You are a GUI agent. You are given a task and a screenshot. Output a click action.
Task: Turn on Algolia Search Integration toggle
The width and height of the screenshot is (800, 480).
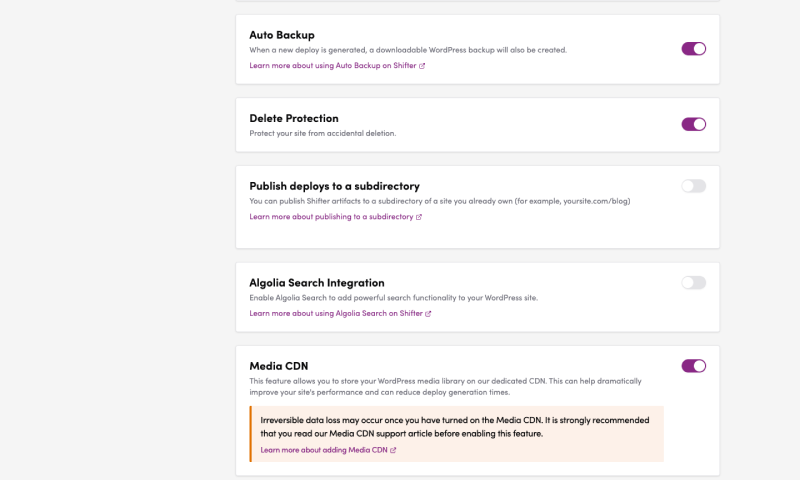pos(693,283)
